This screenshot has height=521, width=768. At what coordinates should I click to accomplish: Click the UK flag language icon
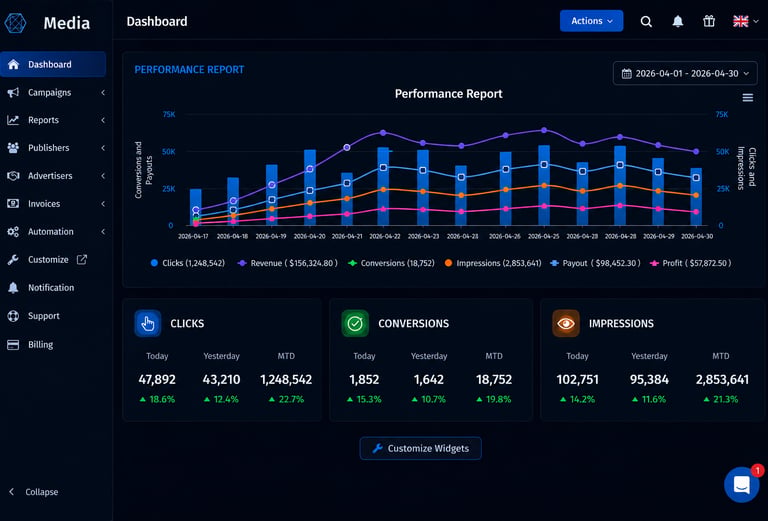point(740,21)
